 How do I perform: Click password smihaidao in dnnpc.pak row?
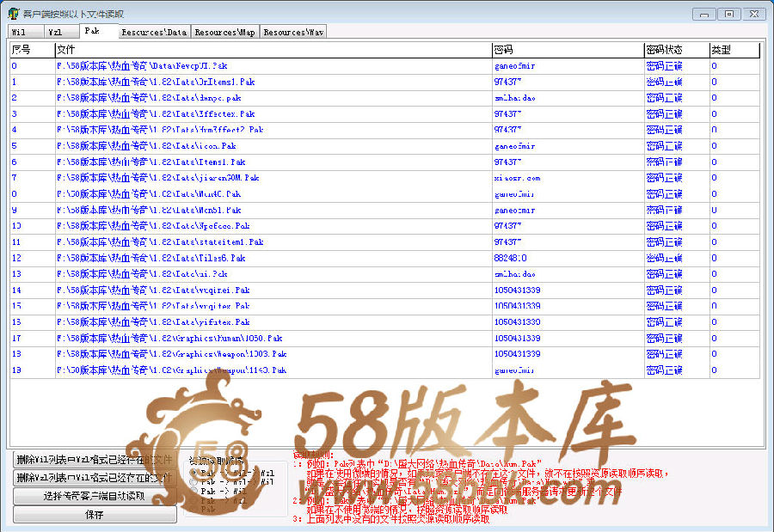tap(515, 98)
